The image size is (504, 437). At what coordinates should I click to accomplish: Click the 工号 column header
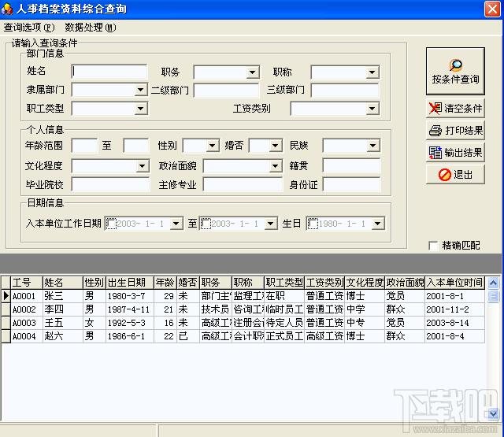click(x=27, y=283)
